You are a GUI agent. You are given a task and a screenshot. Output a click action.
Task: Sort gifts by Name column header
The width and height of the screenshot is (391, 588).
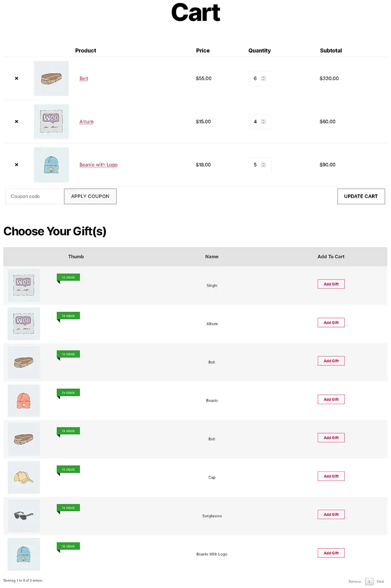click(x=212, y=257)
